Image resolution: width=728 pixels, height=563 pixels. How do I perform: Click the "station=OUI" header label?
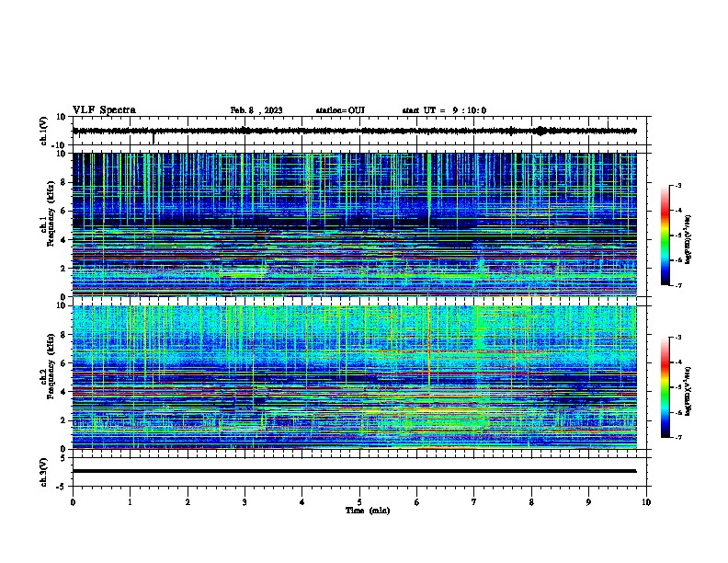point(340,110)
